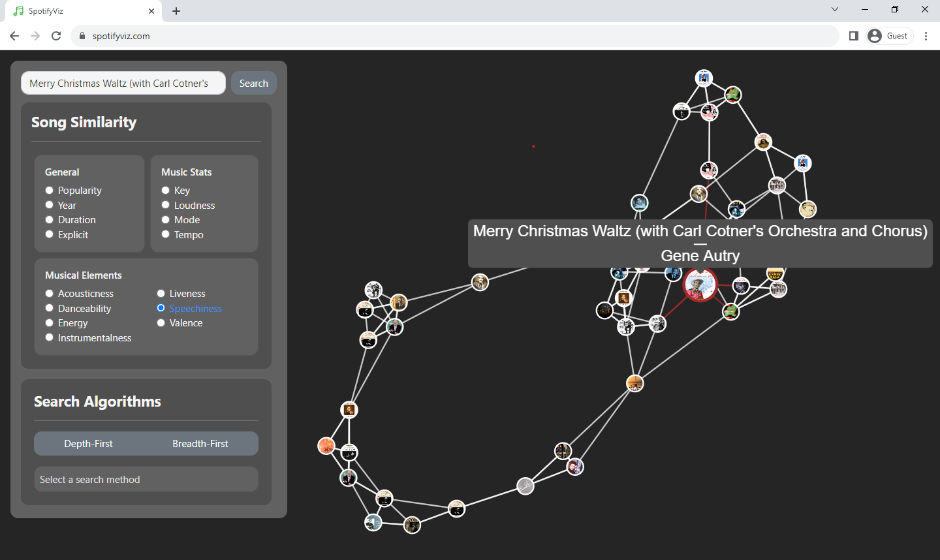This screenshot has height=560, width=940.
Task: Reload the spotifyviz.com page
Action: point(56,36)
